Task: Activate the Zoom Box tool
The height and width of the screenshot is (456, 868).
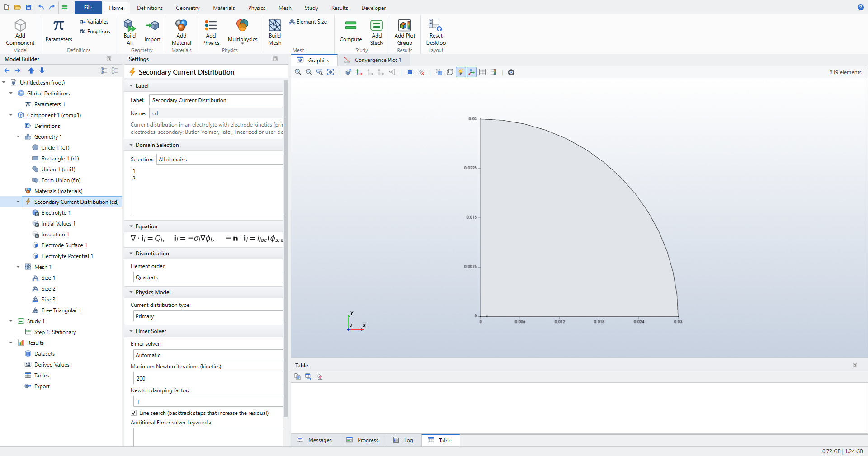Action: click(320, 72)
